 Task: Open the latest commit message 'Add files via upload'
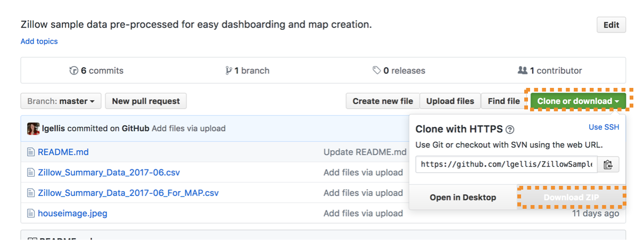(188, 128)
